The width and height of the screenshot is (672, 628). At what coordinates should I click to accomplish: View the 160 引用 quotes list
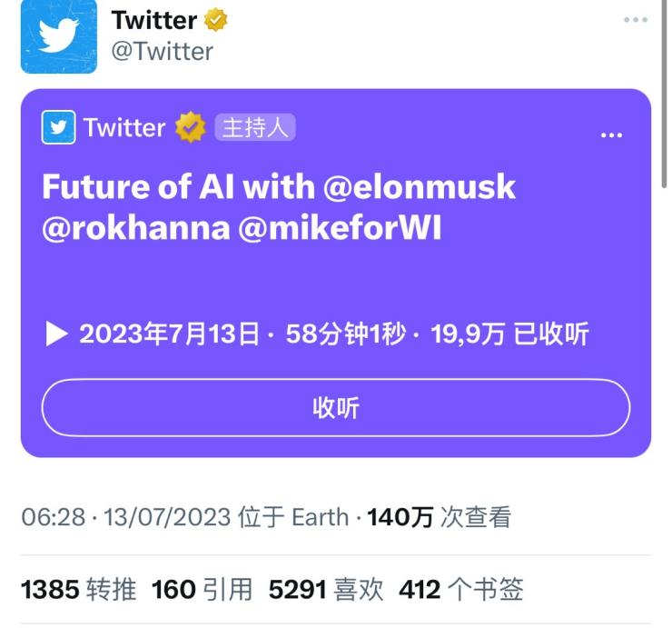[202, 589]
